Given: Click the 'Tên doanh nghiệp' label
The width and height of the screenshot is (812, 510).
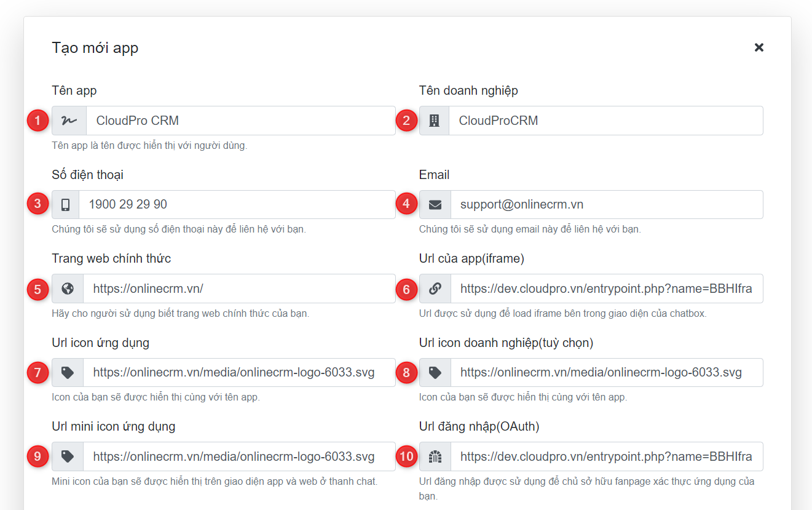Looking at the screenshot, I should 468,91.
